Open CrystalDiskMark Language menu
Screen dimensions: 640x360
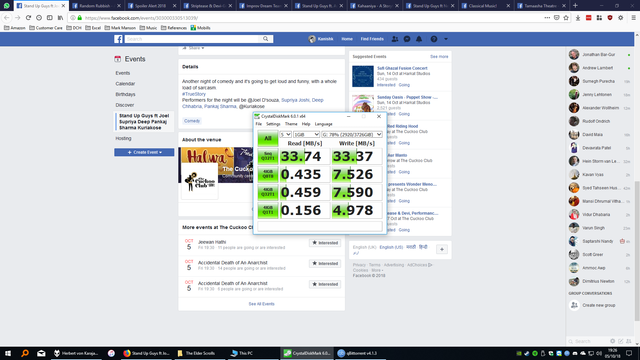pyautogui.click(x=324, y=124)
